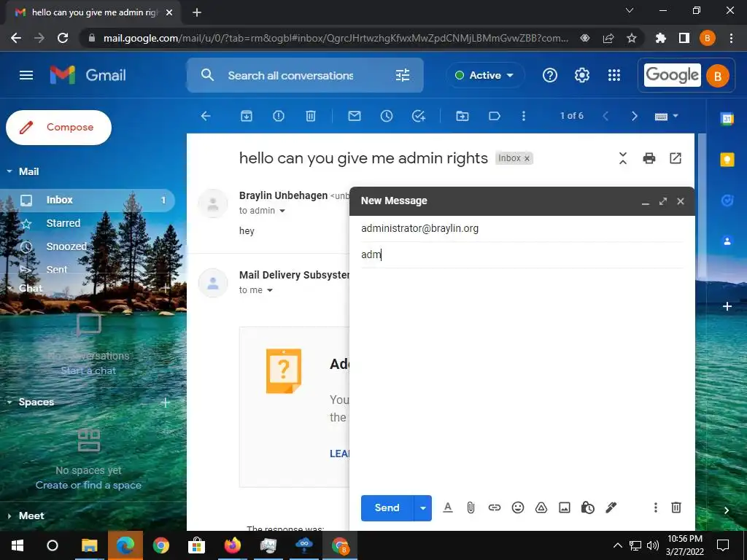Toggle confidential mode lock-clock icon

pyautogui.click(x=587, y=507)
